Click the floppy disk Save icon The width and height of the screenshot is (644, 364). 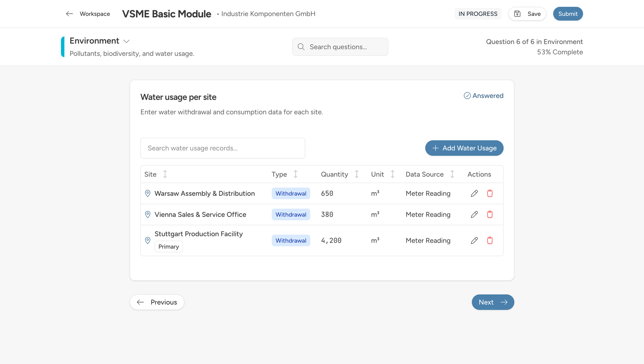coord(517,14)
